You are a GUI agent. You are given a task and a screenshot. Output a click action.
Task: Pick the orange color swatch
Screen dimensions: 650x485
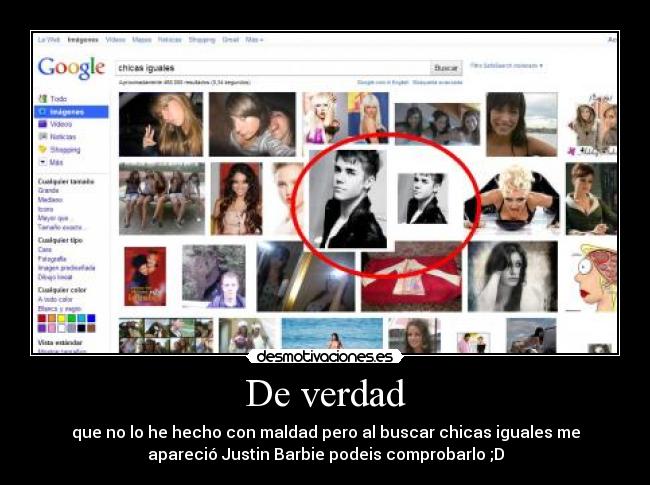pyautogui.click(x=52, y=318)
